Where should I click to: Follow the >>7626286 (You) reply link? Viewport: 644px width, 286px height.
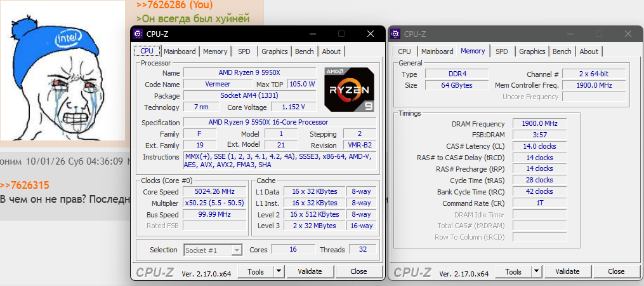pos(174,5)
